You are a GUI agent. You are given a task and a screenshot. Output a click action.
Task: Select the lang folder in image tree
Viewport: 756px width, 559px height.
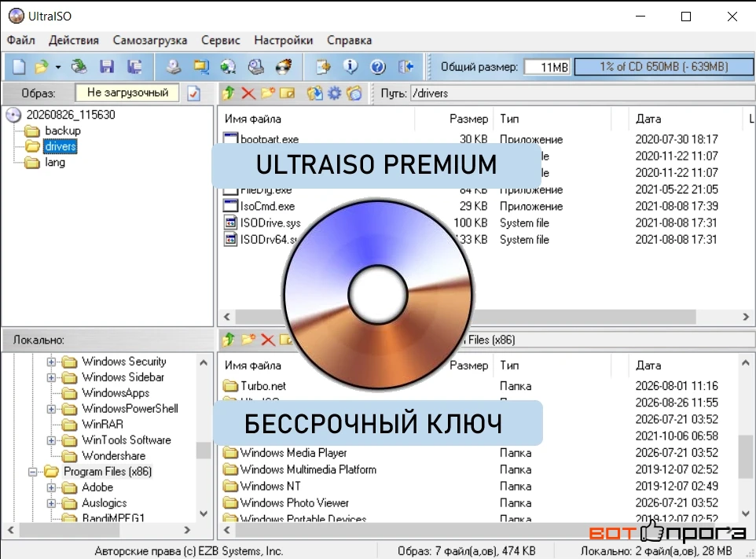pos(55,162)
